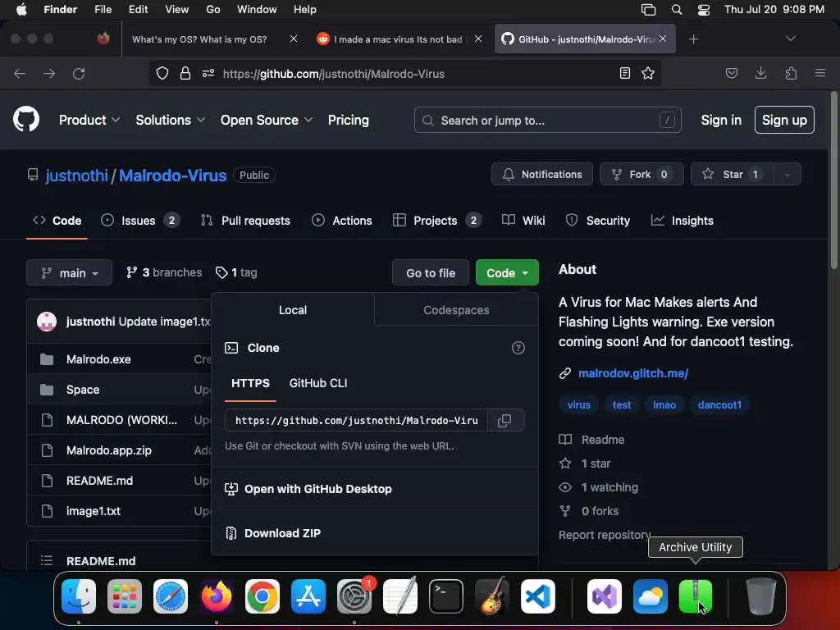Open the Malrodo.app.zip file
Image resolution: width=840 pixels, height=630 pixels.
[x=109, y=450]
